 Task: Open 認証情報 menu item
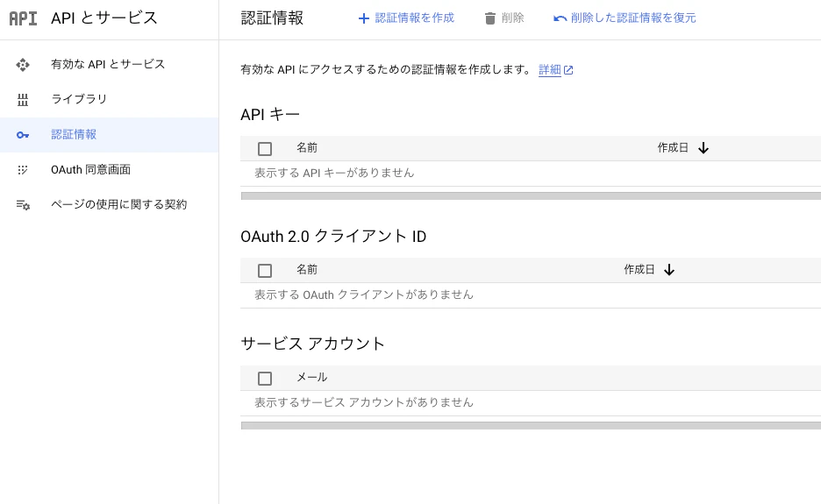coord(110,134)
